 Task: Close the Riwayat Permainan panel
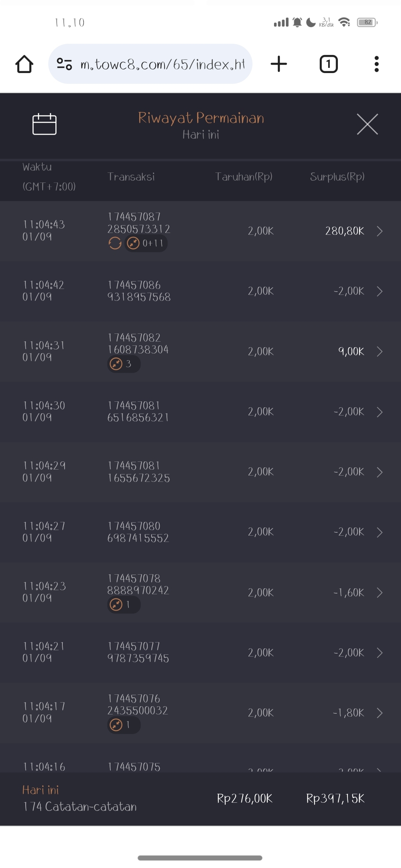(367, 124)
